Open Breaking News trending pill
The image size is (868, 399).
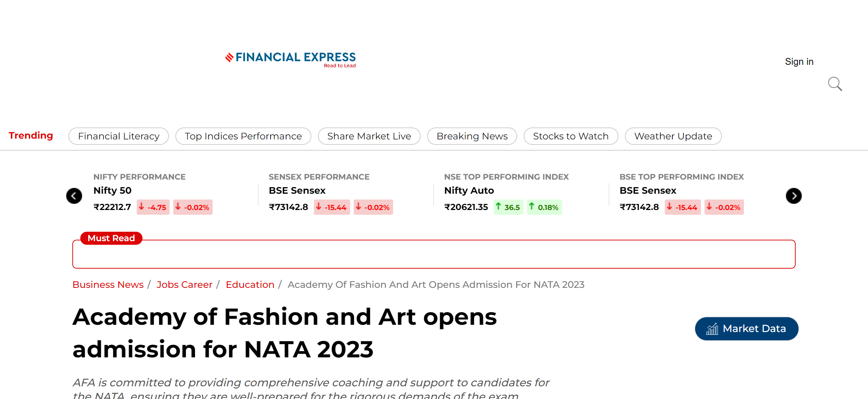click(x=472, y=136)
